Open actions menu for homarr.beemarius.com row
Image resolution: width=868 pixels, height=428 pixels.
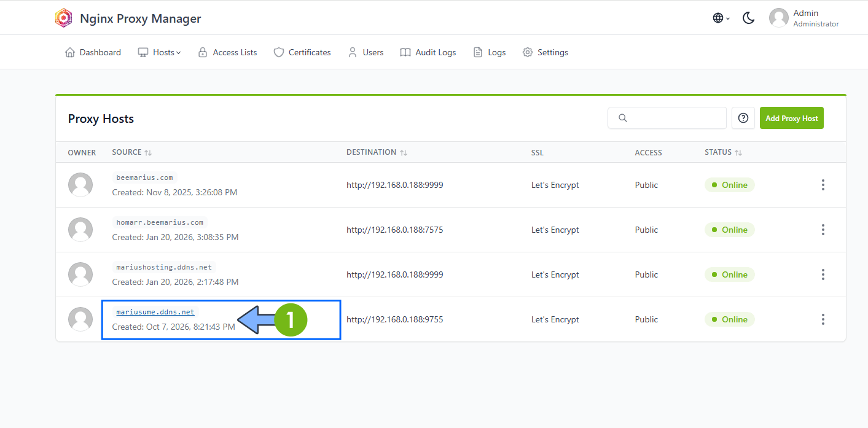823,230
